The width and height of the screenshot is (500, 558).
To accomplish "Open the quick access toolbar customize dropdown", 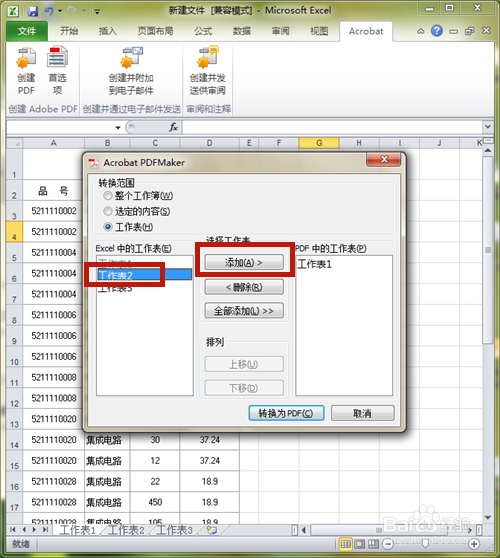I will tap(96, 12).
